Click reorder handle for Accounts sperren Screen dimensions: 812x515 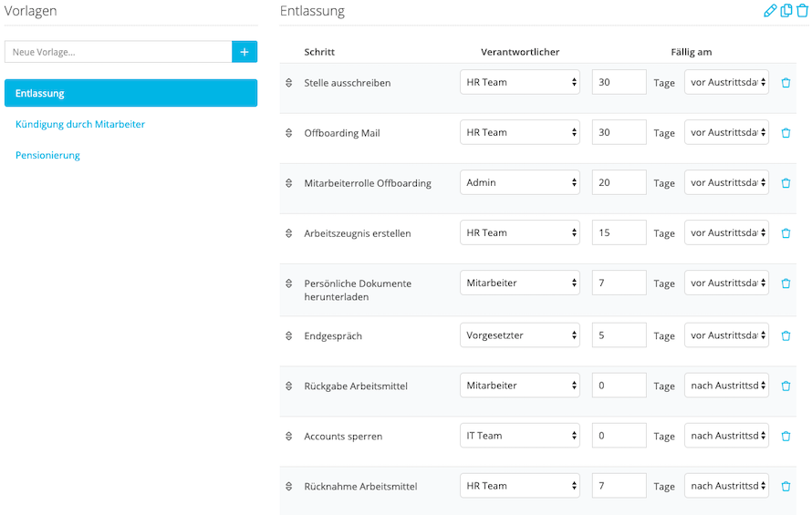tap(289, 437)
